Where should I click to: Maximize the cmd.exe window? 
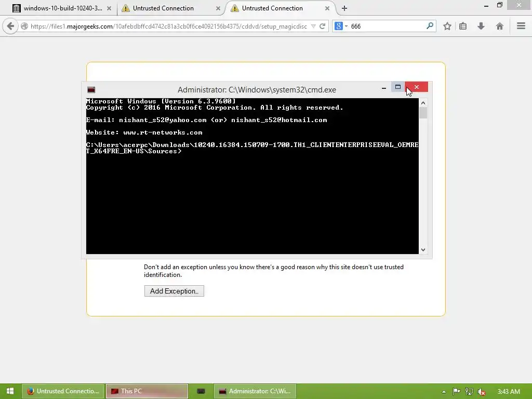coord(397,87)
